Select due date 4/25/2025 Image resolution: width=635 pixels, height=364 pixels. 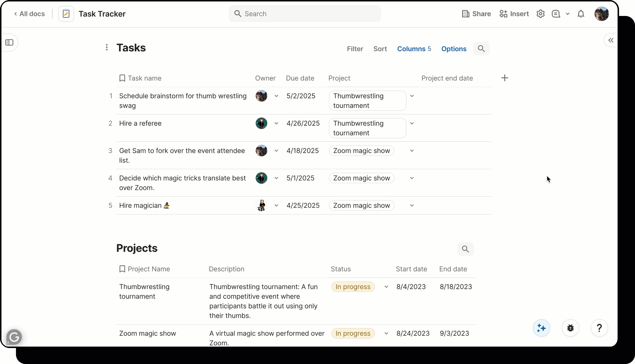(303, 205)
